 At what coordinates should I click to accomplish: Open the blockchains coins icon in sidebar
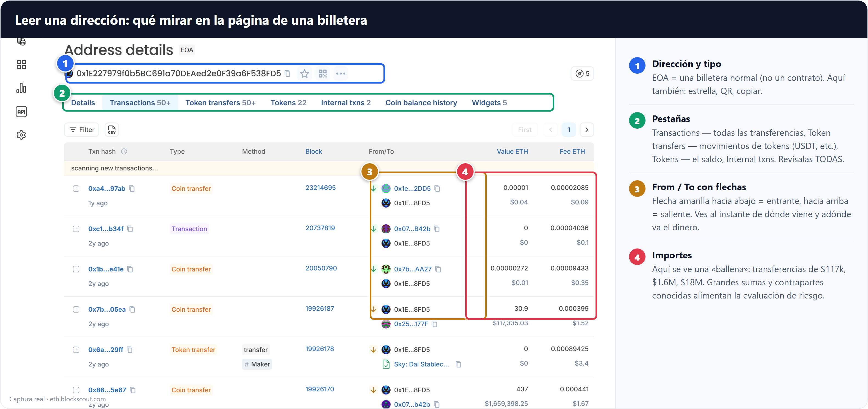[21, 42]
